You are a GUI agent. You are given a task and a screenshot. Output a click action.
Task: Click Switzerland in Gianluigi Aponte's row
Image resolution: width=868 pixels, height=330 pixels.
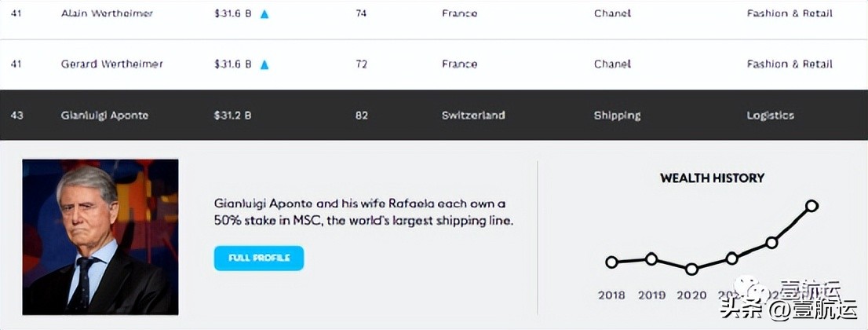(x=473, y=115)
